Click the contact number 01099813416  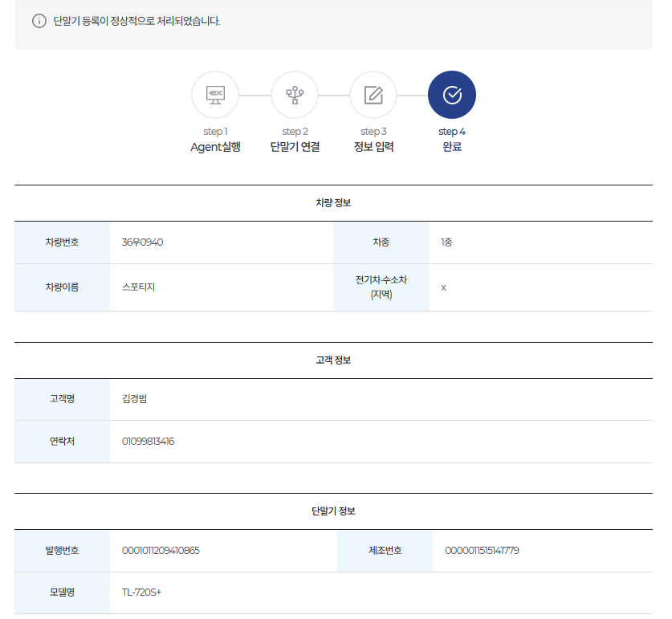(x=148, y=441)
